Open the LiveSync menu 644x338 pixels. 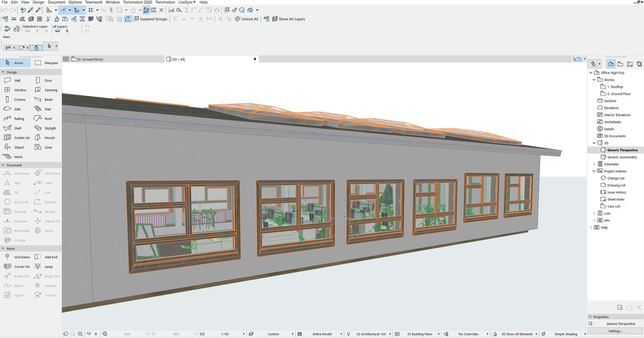187,2
